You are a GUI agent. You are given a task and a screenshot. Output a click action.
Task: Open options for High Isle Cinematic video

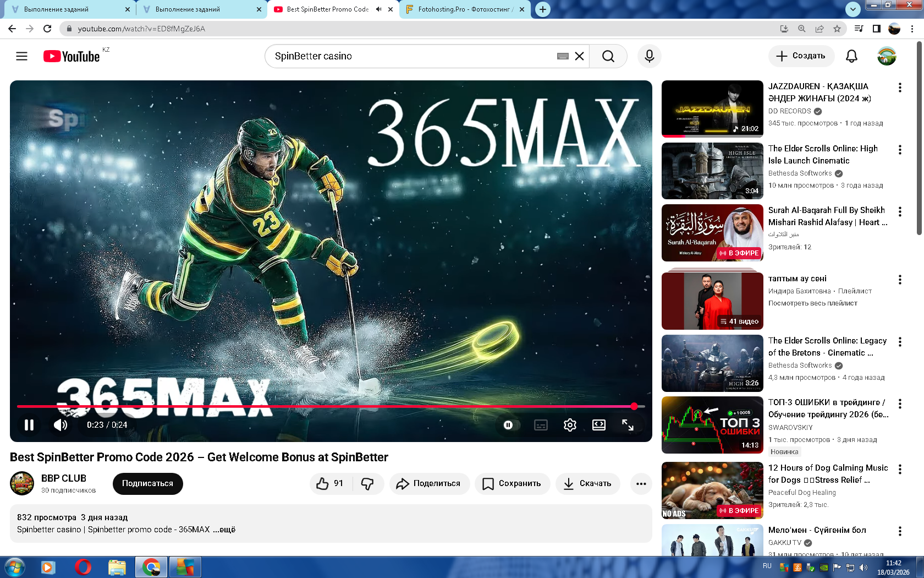point(900,150)
